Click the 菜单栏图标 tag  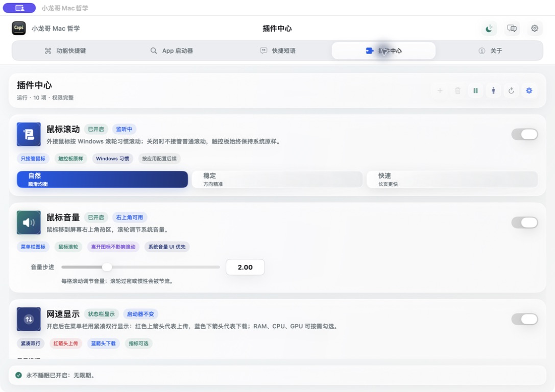pos(33,247)
